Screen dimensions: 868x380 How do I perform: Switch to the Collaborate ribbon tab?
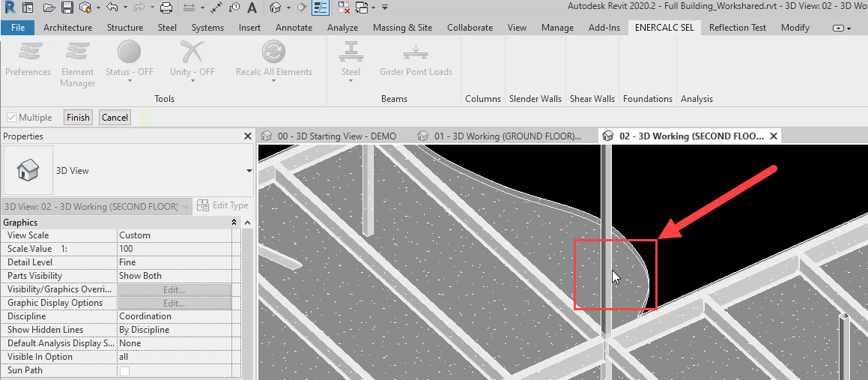click(470, 27)
